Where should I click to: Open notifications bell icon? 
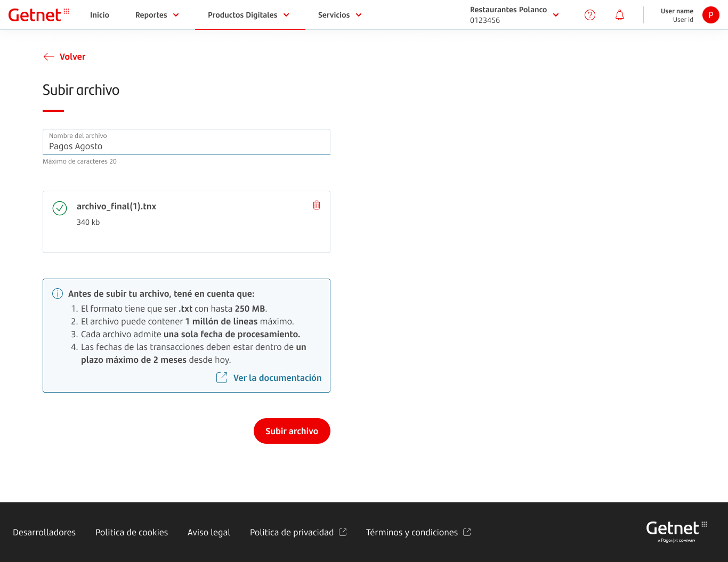pos(620,15)
